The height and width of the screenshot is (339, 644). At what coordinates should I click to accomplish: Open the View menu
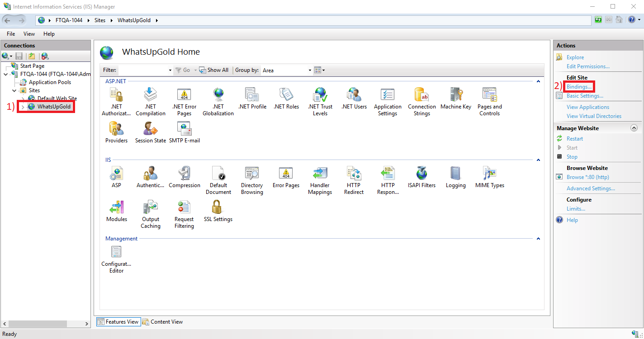(x=29, y=34)
